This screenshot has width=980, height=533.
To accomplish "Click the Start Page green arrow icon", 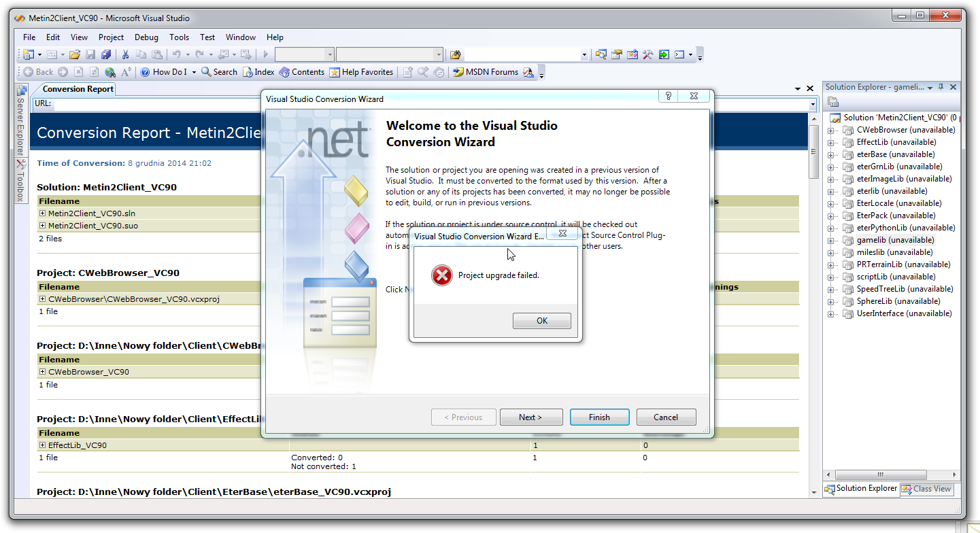I will coord(664,54).
